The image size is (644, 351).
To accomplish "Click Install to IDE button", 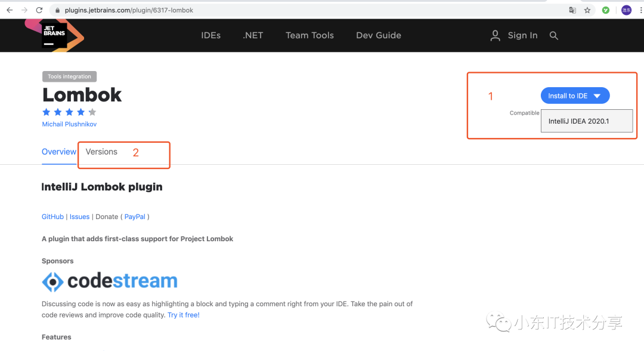I will tap(575, 96).
